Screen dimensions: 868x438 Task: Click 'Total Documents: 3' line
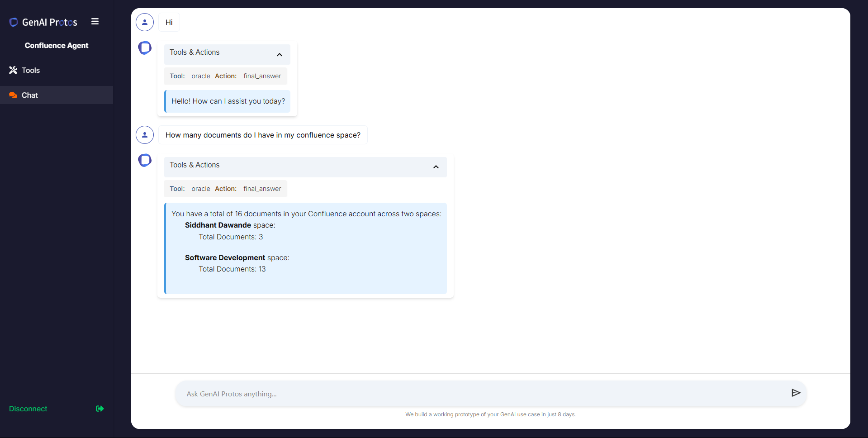(x=231, y=237)
